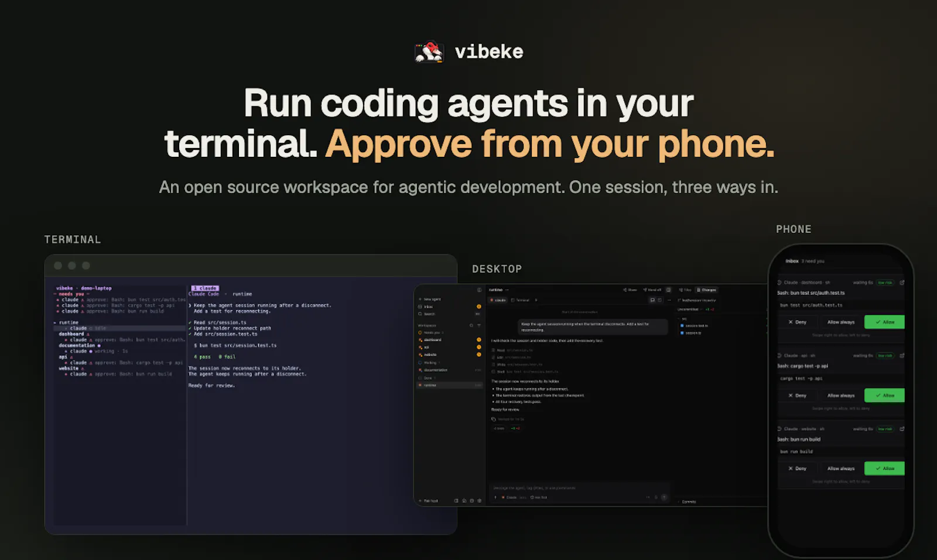Select api workspace in desktop sidebar
Image resolution: width=937 pixels, height=560 pixels.
point(449,348)
